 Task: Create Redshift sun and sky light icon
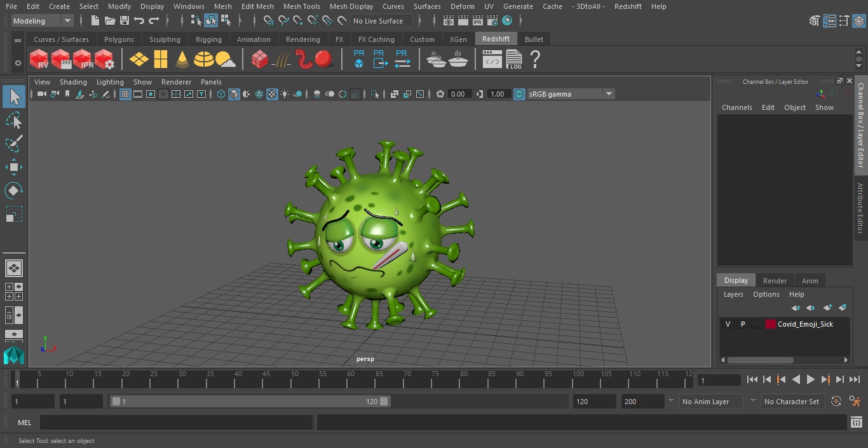(x=225, y=60)
